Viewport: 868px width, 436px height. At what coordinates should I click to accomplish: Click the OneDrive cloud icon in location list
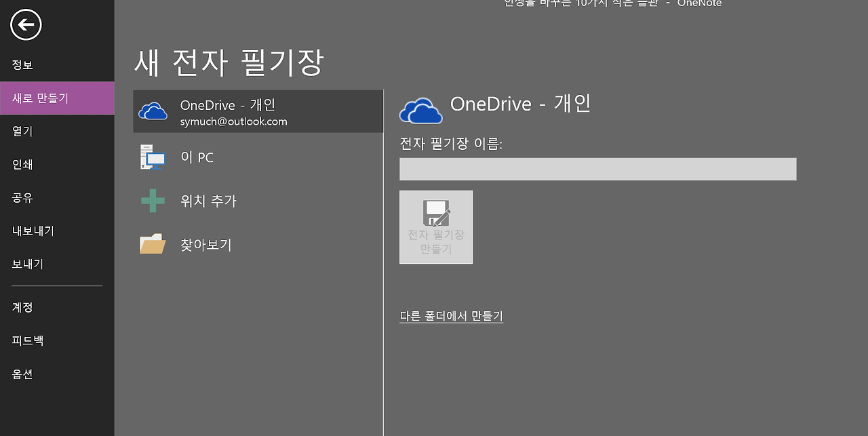(x=153, y=112)
